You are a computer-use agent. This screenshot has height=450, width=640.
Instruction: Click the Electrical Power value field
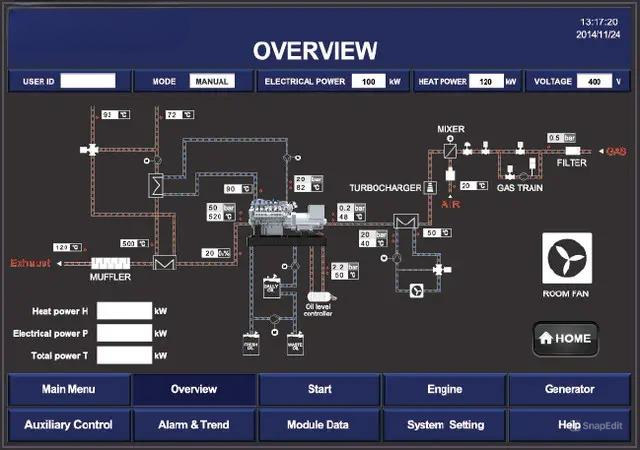click(368, 81)
